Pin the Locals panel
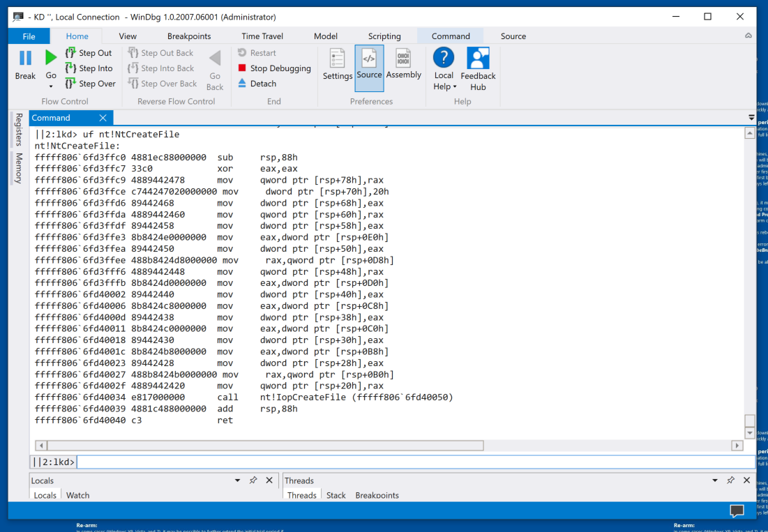Image resolution: width=768 pixels, height=532 pixels. tap(253, 480)
